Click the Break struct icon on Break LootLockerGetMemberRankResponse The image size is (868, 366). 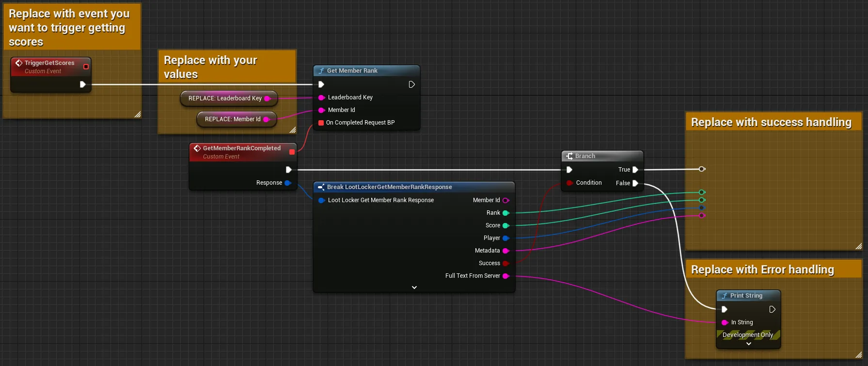tap(321, 187)
